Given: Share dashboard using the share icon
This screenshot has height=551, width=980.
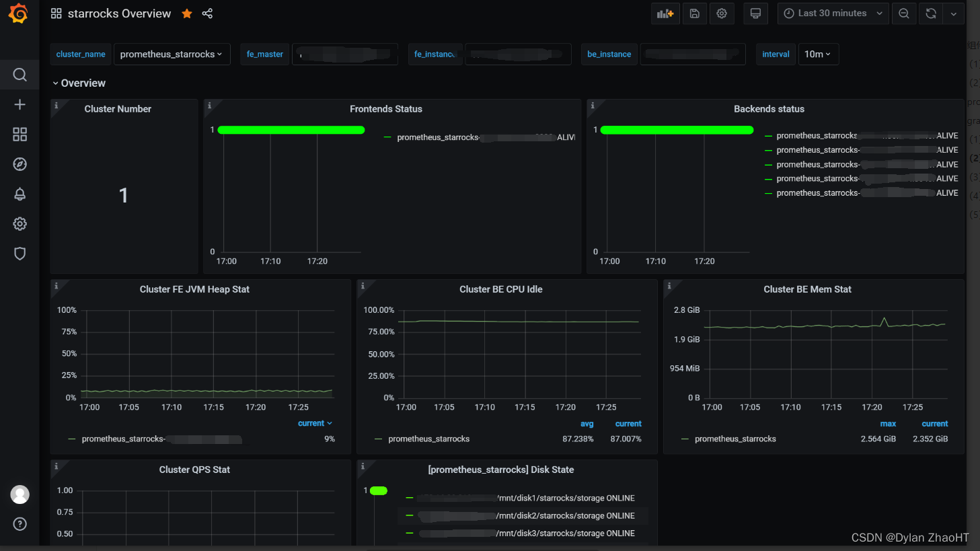Looking at the screenshot, I should pos(207,13).
